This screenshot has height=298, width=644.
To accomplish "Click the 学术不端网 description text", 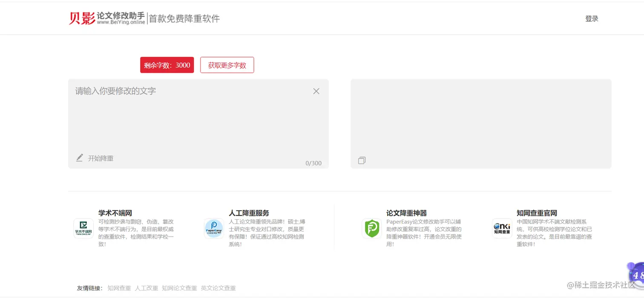I will coord(136,233).
